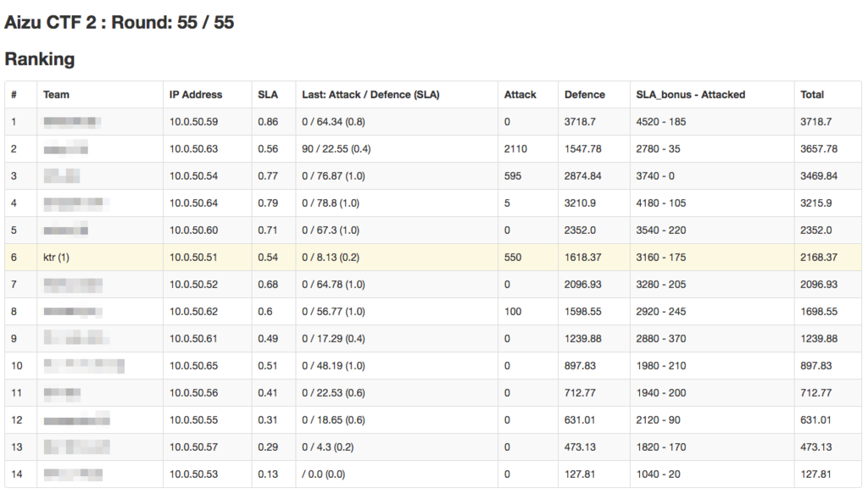The image size is (868, 499).
Task: Click last round value 0 / 8.13 (0.2)
Action: pyautogui.click(x=331, y=258)
